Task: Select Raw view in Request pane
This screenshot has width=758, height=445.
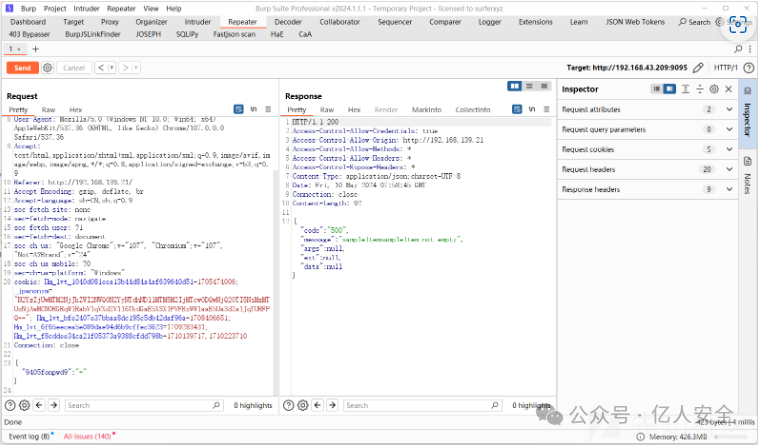Action: click(48, 110)
